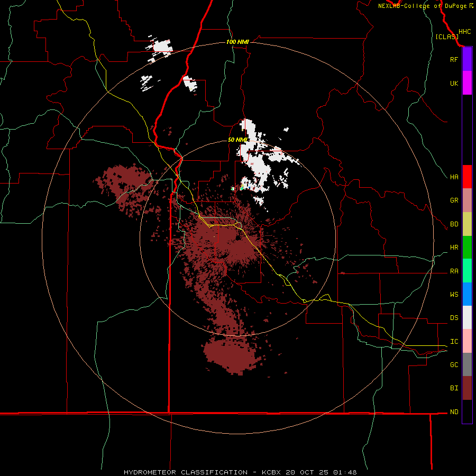The width and height of the screenshot is (476, 476).
Task: Select the GC gray legend swatch
Action: click(467, 364)
